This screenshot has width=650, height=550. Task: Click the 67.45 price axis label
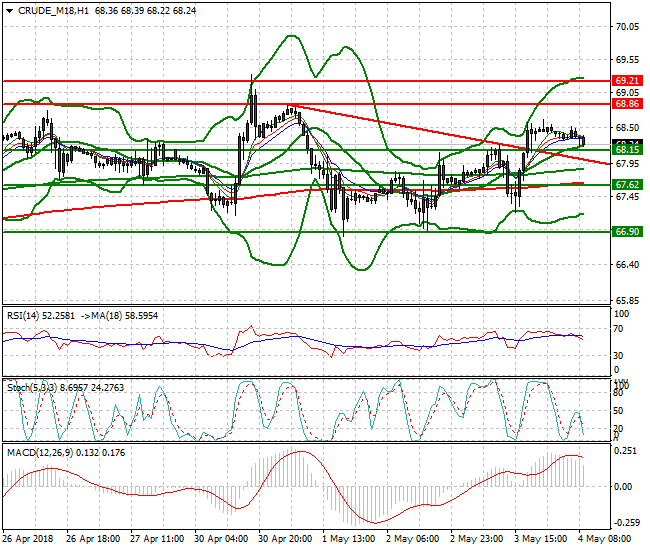(x=627, y=196)
